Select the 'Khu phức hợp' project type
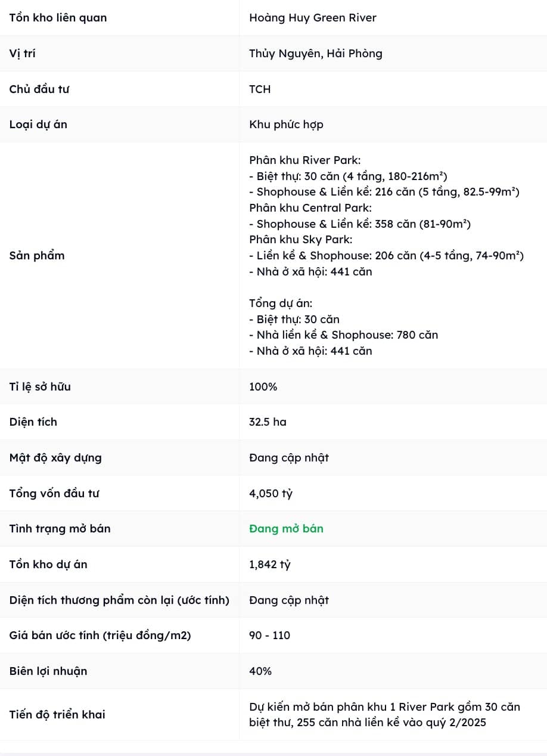Screen dimensions: 547x756 click(286, 125)
